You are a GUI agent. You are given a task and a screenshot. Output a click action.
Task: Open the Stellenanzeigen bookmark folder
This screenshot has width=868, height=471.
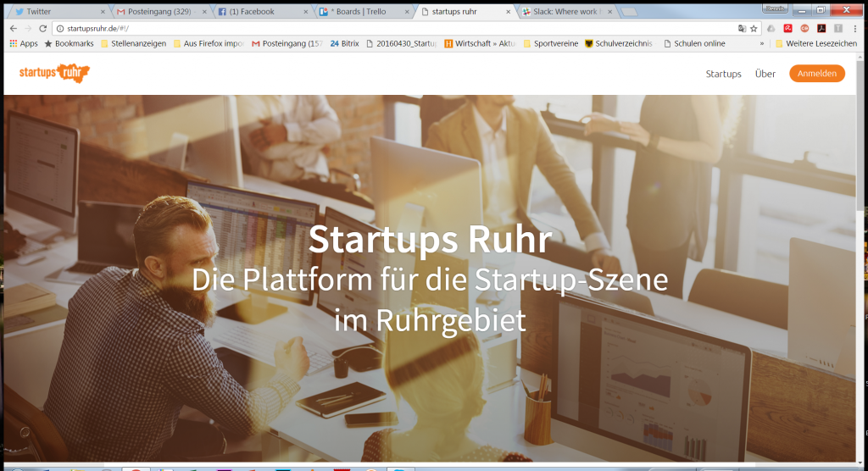133,43
